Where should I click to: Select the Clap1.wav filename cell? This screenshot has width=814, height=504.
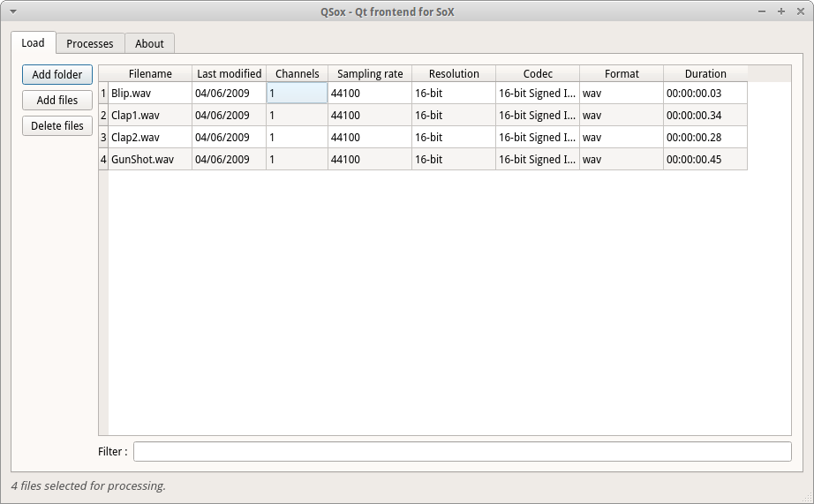(150, 116)
